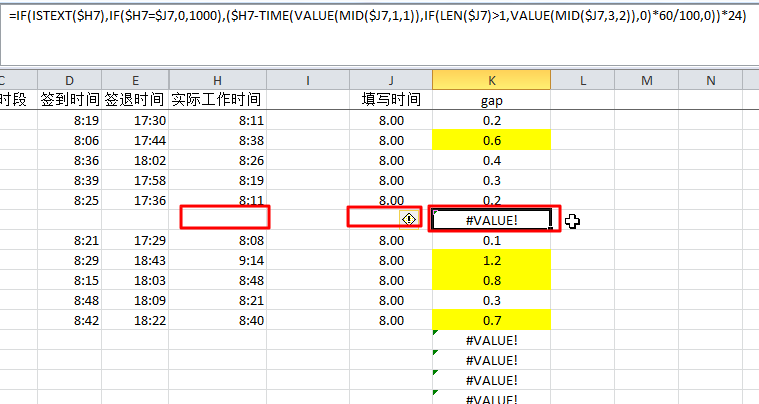Select column J header

pyautogui.click(x=391, y=80)
